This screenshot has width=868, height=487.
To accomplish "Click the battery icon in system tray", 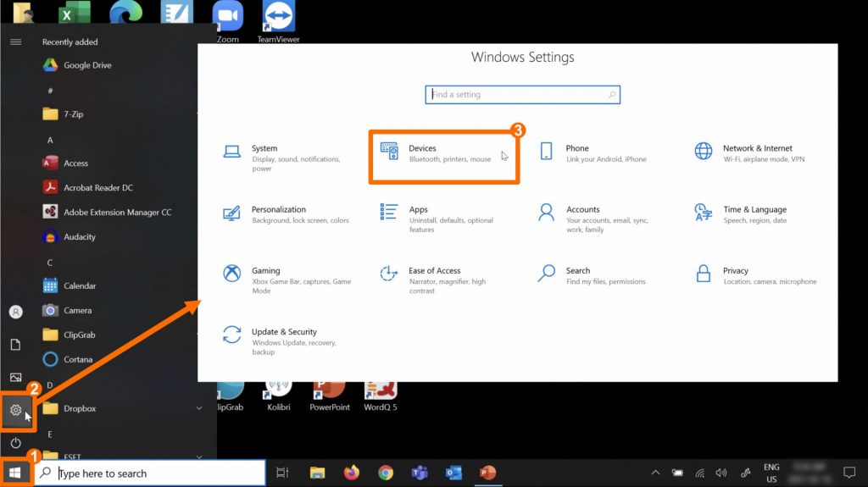I will click(677, 473).
